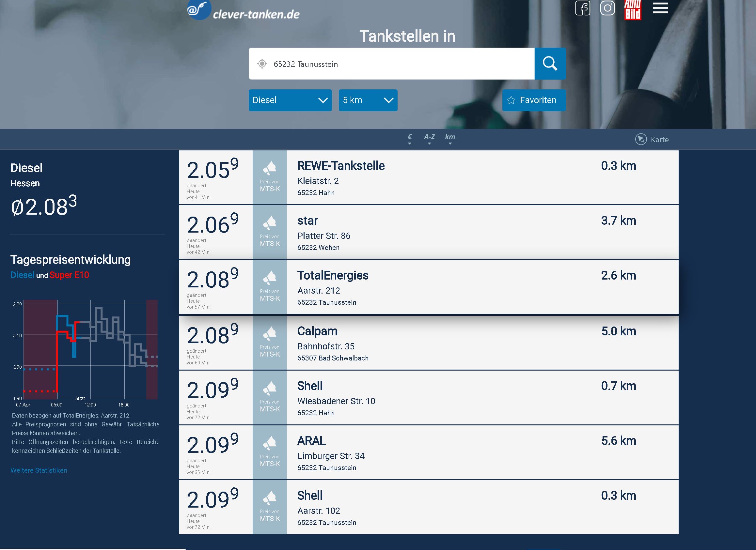Open the 5 km radius dropdown
The image size is (756, 550).
(368, 100)
